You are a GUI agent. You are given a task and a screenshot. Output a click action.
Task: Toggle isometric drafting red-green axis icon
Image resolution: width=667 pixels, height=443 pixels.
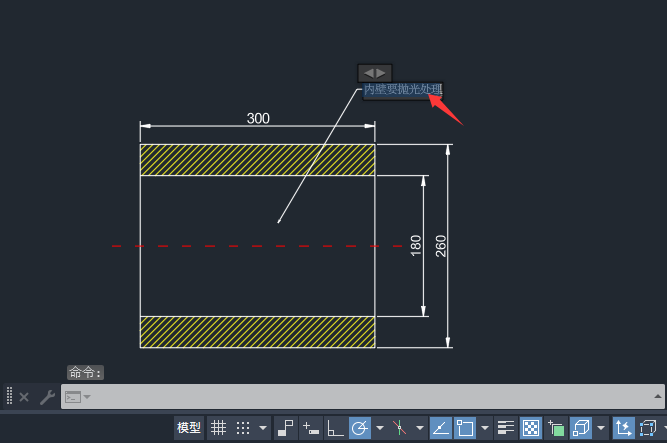pos(399,428)
